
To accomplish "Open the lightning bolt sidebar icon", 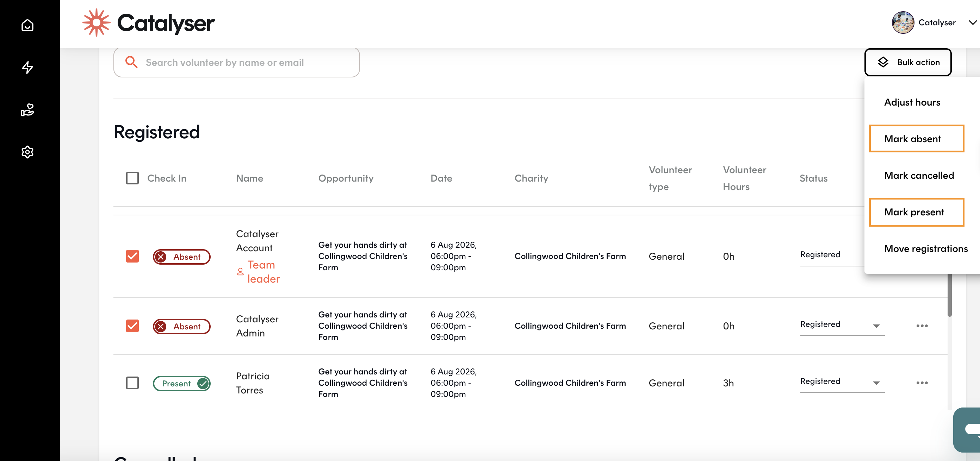I will tap(27, 67).
